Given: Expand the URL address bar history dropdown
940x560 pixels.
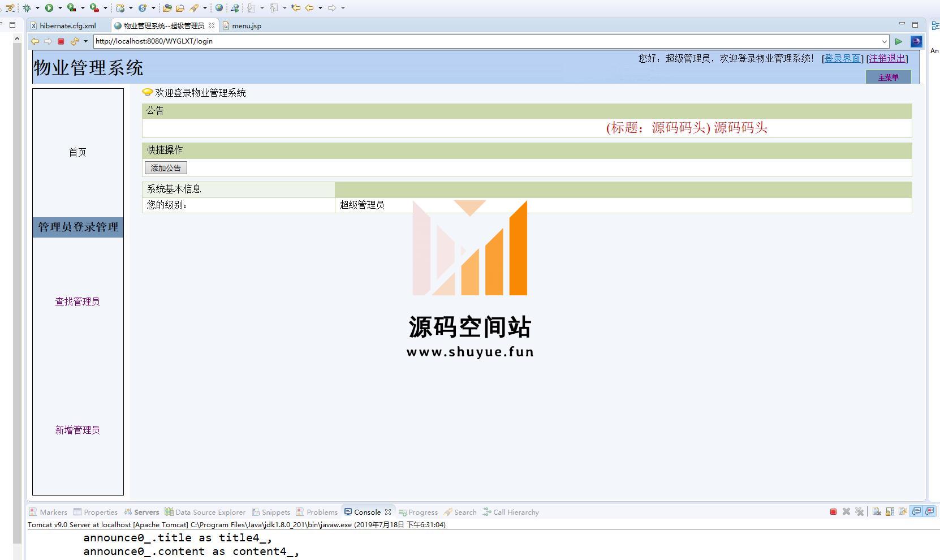Looking at the screenshot, I should tap(884, 41).
